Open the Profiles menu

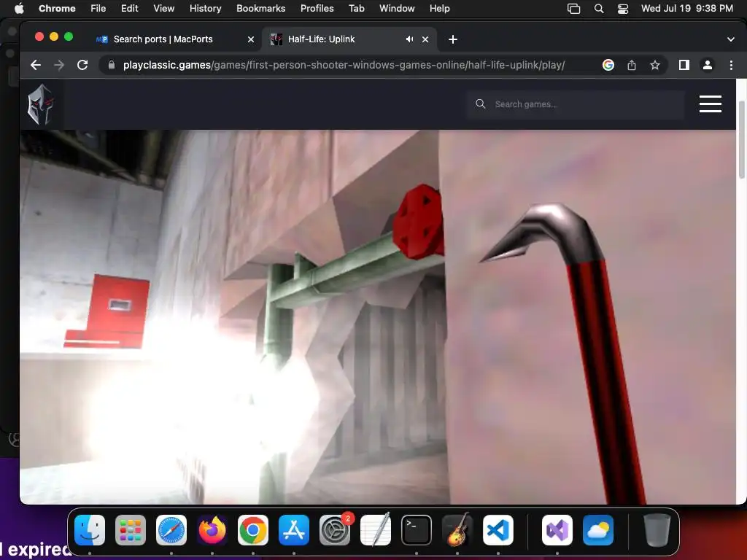pos(317,9)
